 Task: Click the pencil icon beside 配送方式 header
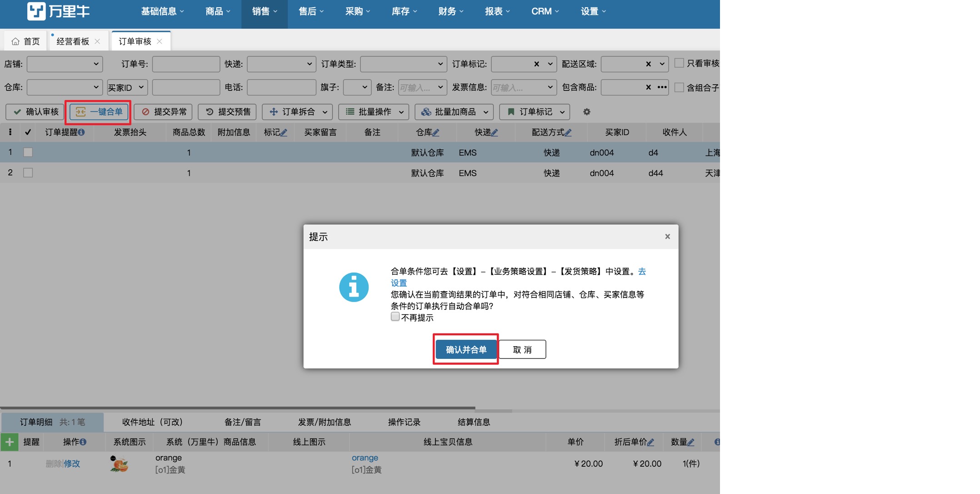(x=568, y=132)
